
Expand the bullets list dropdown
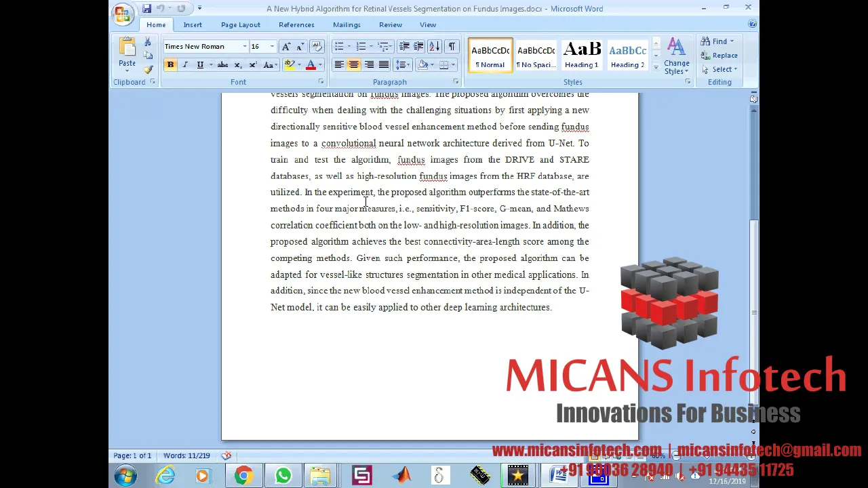coord(351,47)
